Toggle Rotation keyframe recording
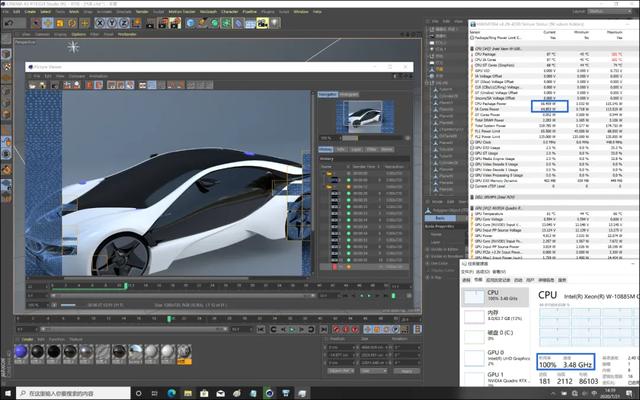The width and height of the screenshot is (640, 400). click(386, 329)
